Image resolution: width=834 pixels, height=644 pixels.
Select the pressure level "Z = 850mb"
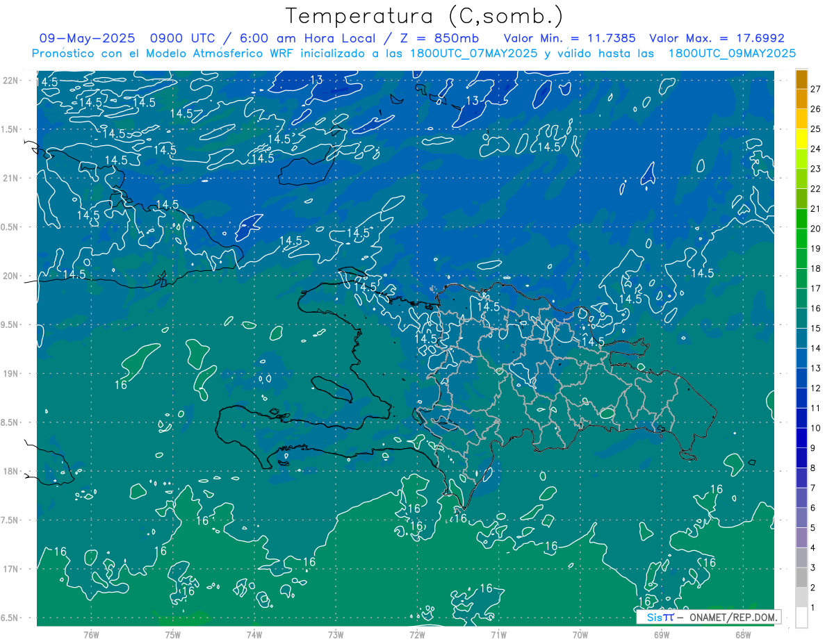tap(439, 38)
